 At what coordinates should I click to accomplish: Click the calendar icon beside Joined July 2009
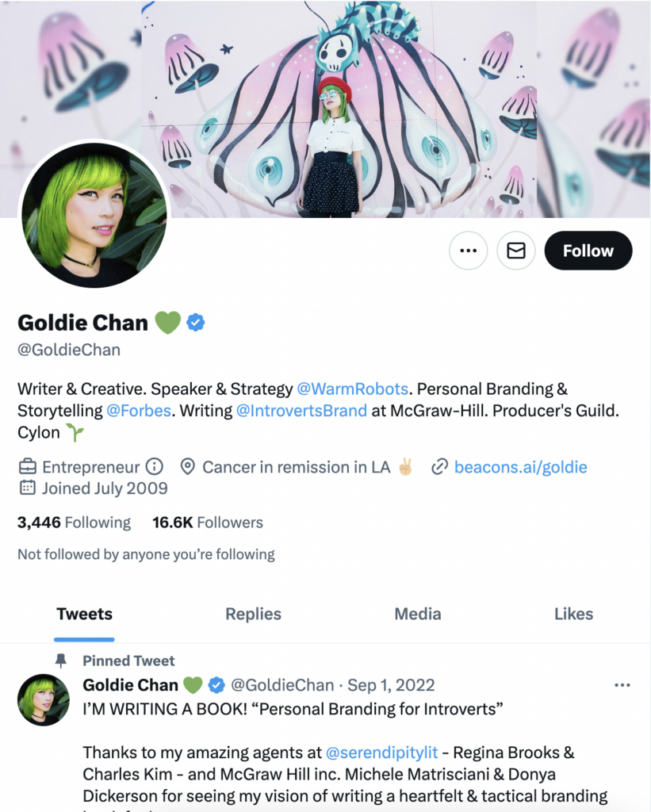pos(28,488)
